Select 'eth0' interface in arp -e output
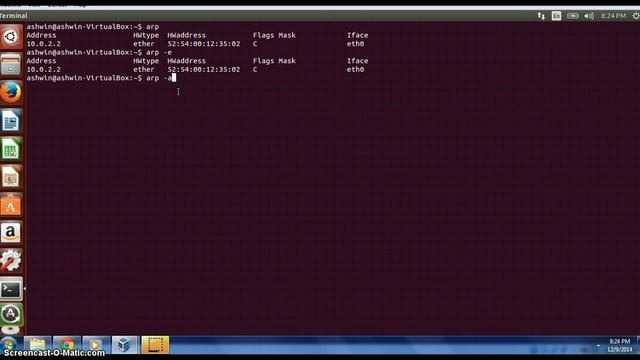 tap(356, 69)
